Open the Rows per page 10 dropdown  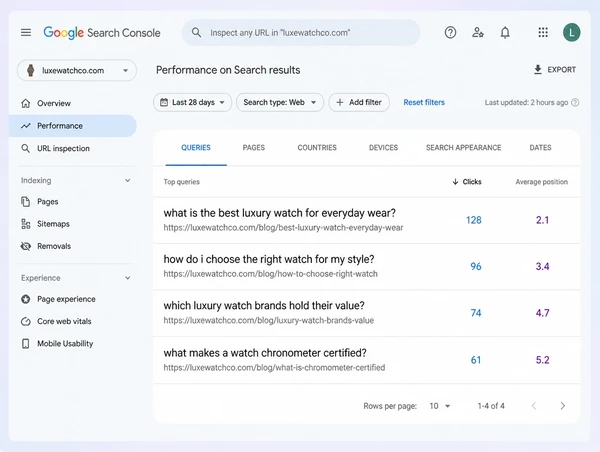tap(440, 406)
